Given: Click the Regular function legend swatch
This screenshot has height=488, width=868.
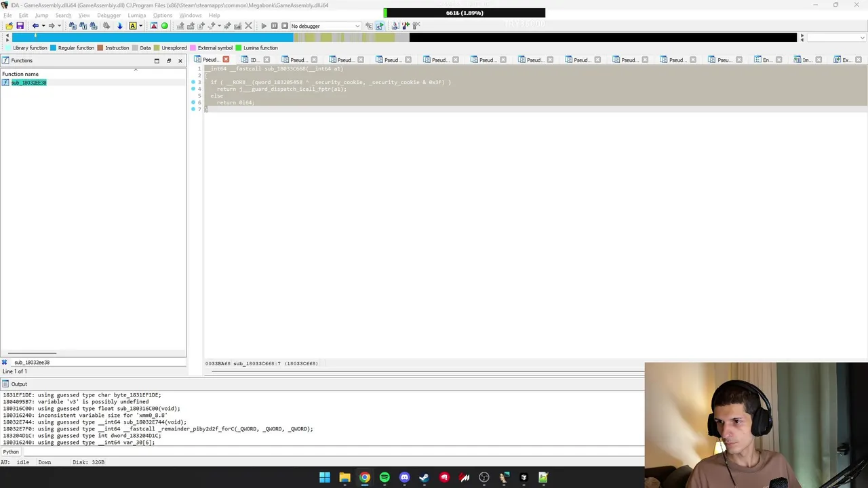Looking at the screenshot, I should point(53,48).
